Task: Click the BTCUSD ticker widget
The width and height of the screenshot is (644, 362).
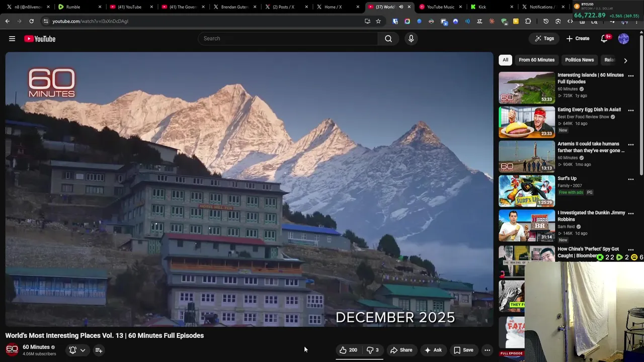Action: tap(607, 10)
